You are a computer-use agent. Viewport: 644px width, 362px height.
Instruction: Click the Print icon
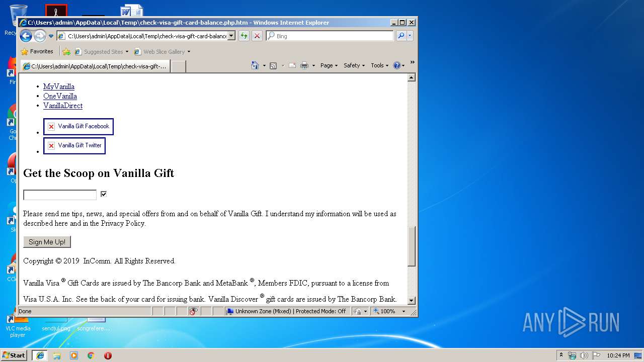click(304, 66)
